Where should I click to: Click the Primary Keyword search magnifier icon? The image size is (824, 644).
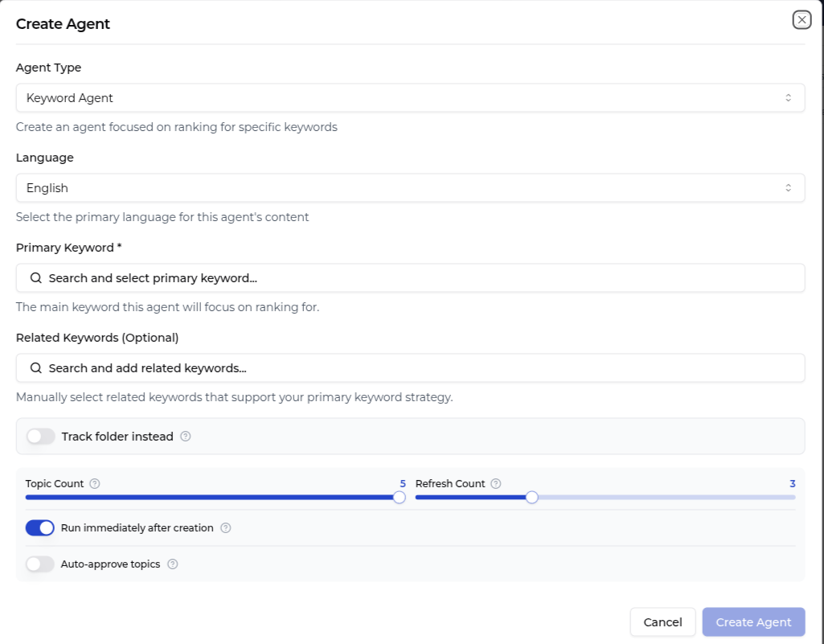(x=36, y=278)
